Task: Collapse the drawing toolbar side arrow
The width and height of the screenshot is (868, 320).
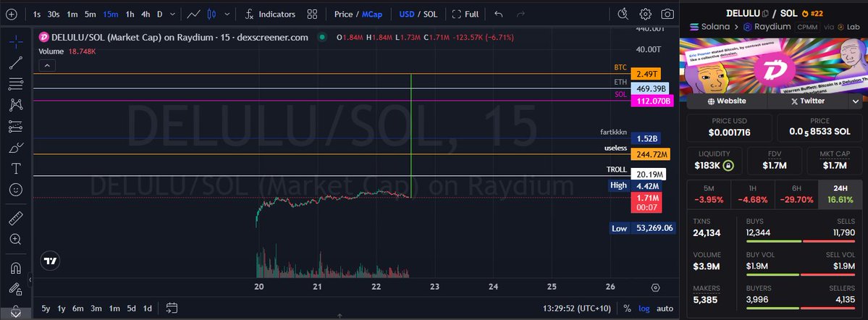Action: click(30, 280)
